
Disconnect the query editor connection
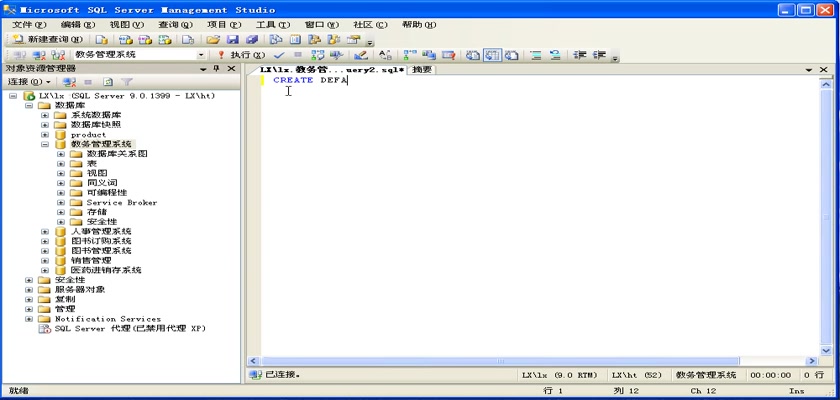(39, 55)
